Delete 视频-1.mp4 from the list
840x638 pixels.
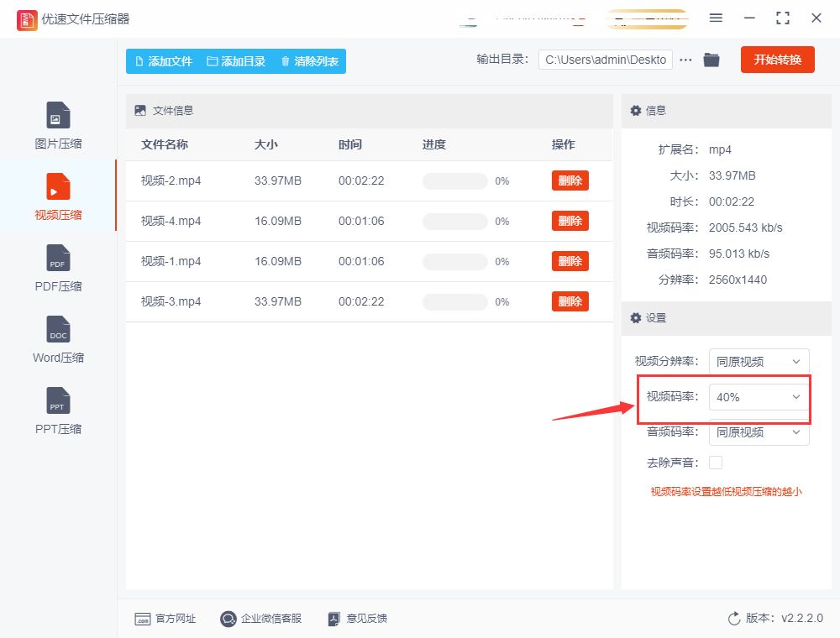point(570,261)
